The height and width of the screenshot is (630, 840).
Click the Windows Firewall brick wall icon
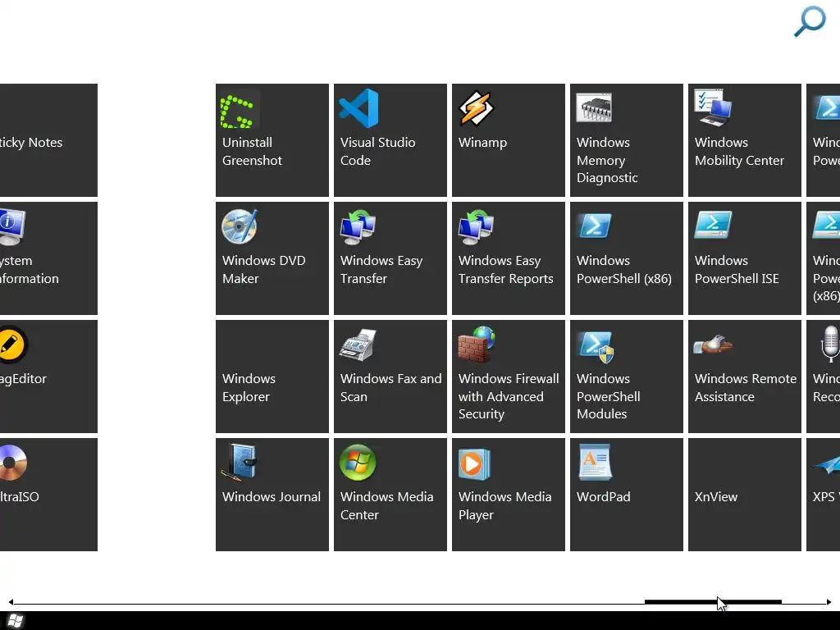[x=477, y=345]
